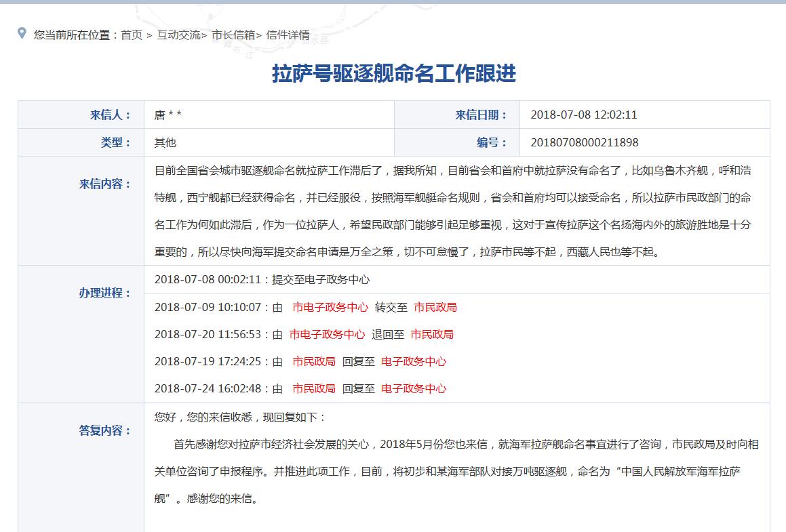Image resolution: width=786 pixels, height=532 pixels.
Task: Select the sender name 唐 **
Action: 168,115
